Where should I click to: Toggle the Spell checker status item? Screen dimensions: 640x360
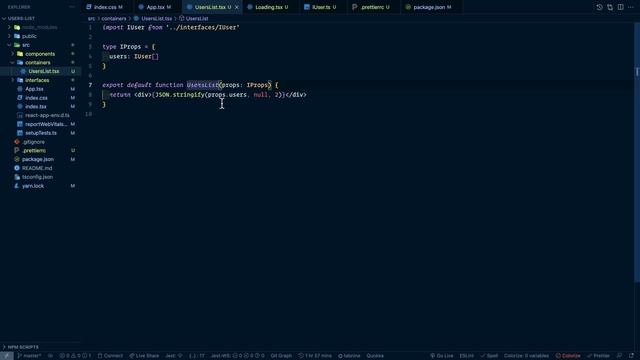[489, 356]
